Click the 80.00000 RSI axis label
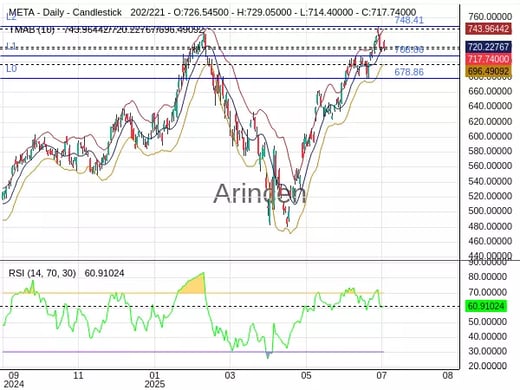520x390 pixels. point(487,277)
